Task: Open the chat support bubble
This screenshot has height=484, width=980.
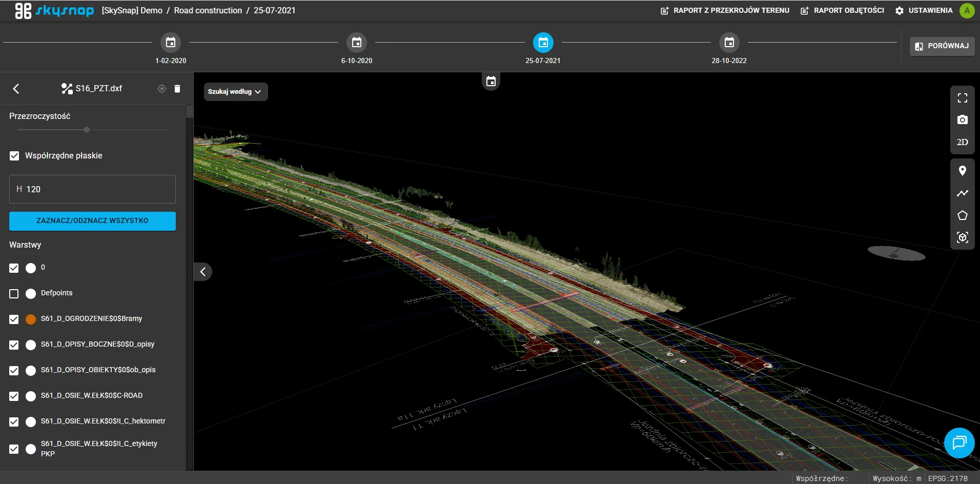Action: point(959,442)
